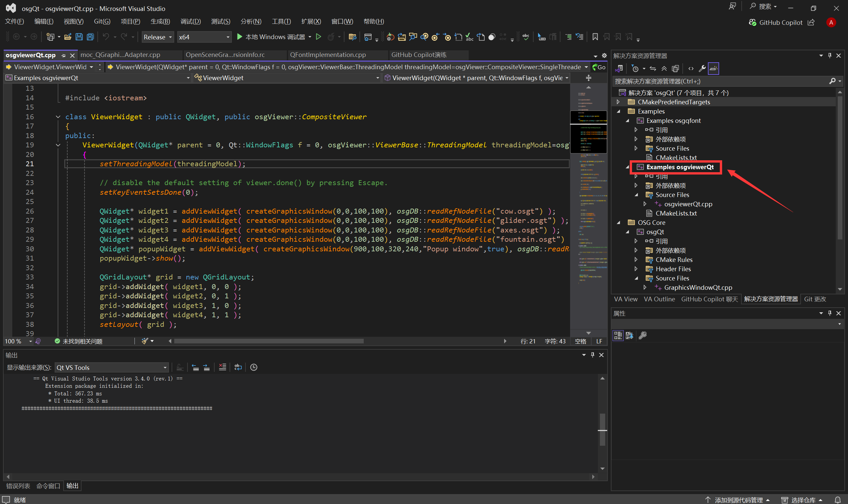Clear all output with the red X icon
The image size is (848, 504).
(222, 367)
